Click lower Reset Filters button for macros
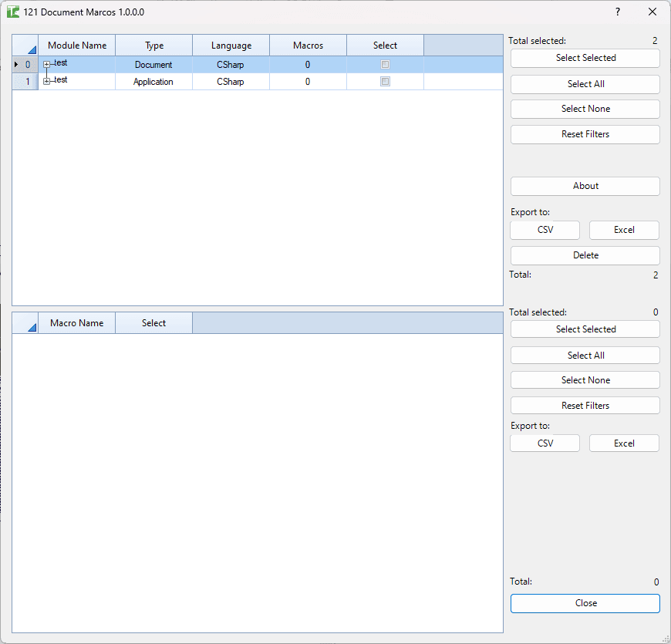671x644 pixels. [x=585, y=405]
